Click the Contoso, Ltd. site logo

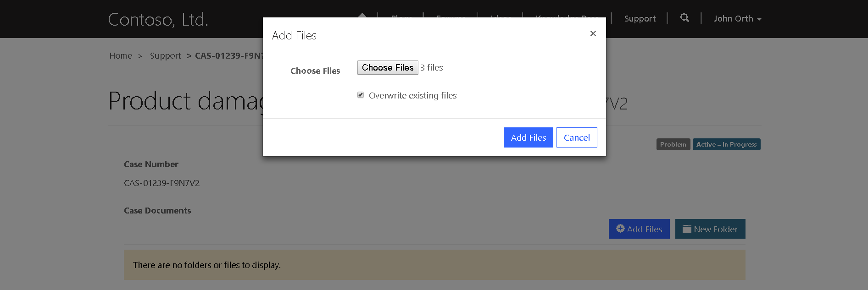(158, 19)
